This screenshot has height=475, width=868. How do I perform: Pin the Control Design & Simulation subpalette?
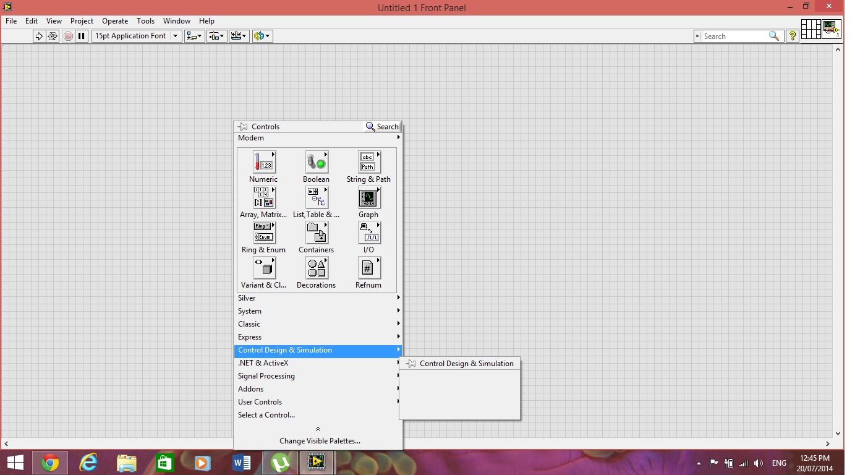tap(411, 364)
